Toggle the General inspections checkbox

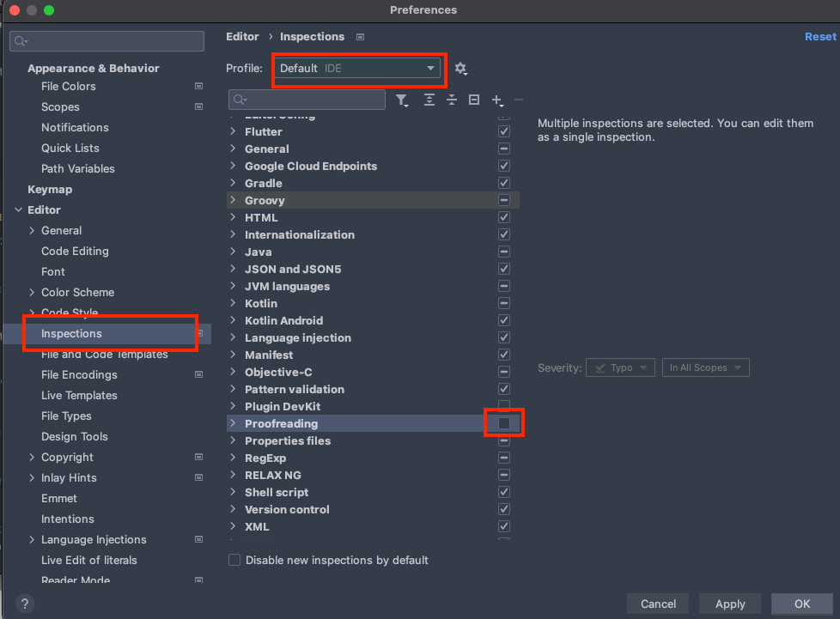point(504,149)
